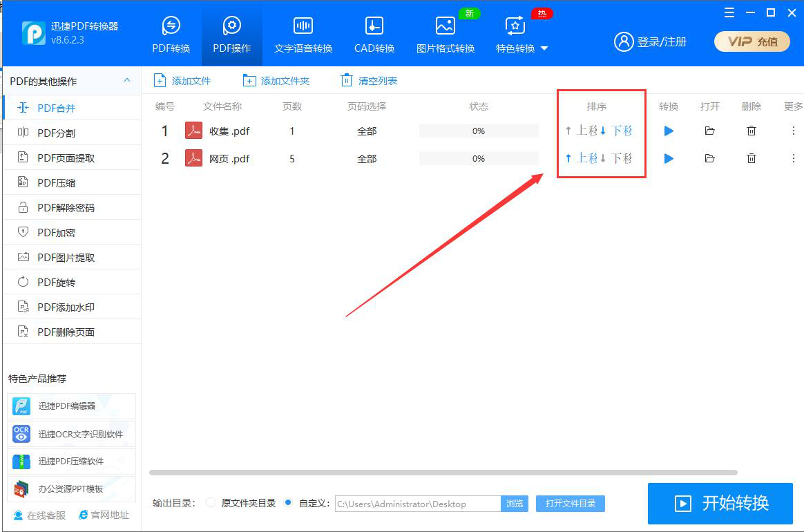
Task: Click 下移 for 收集.pdf
Action: (616, 131)
